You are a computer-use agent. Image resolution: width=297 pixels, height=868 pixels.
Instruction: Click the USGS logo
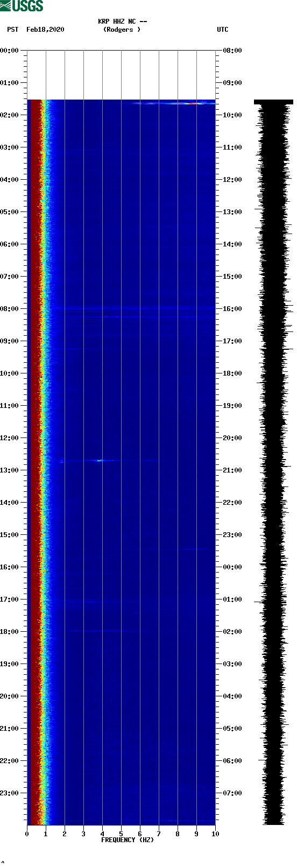(22, 6)
